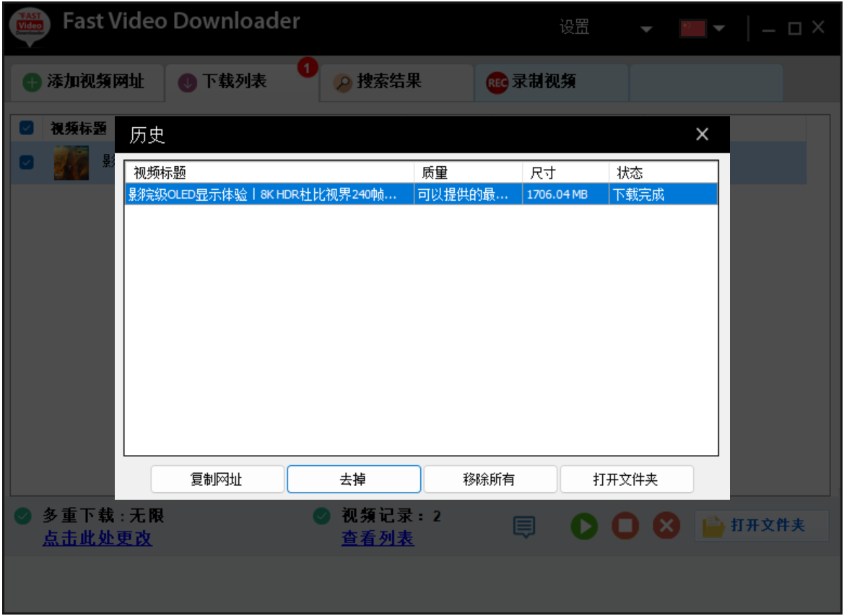Close the 历史 dialog with the X
This screenshot has height=616, width=844.
[702, 134]
